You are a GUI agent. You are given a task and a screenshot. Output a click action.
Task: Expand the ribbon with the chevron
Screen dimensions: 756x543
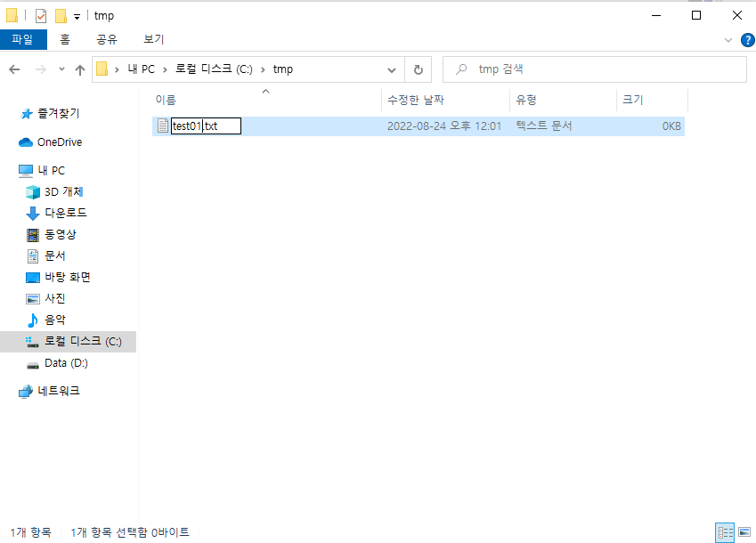pos(728,40)
